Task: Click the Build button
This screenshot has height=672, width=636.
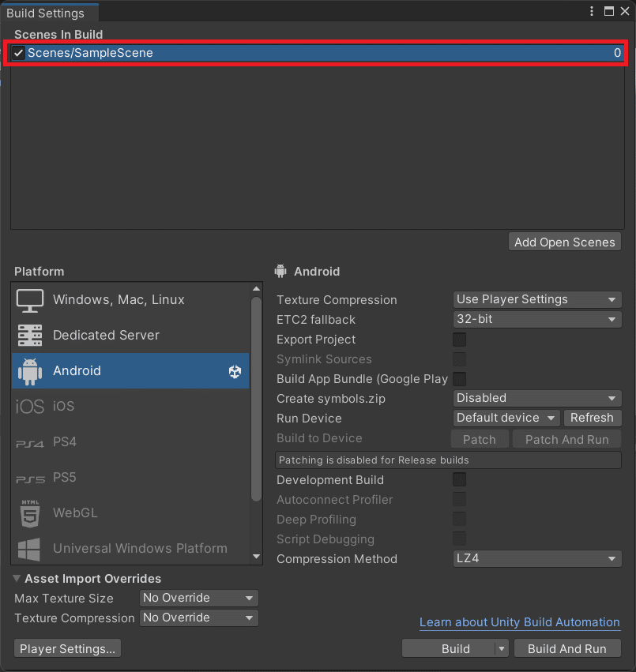Action: pos(449,648)
